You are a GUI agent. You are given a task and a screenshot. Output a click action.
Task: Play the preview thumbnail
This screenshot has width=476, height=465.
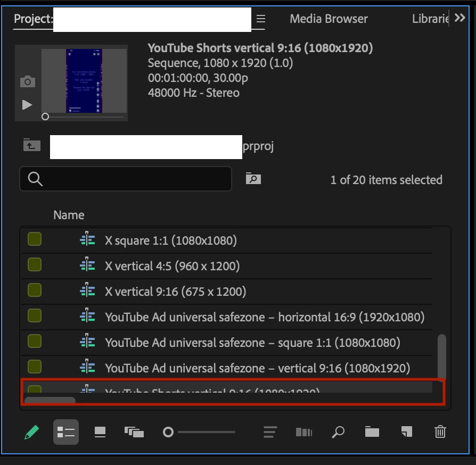pyautogui.click(x=27, y=105)
